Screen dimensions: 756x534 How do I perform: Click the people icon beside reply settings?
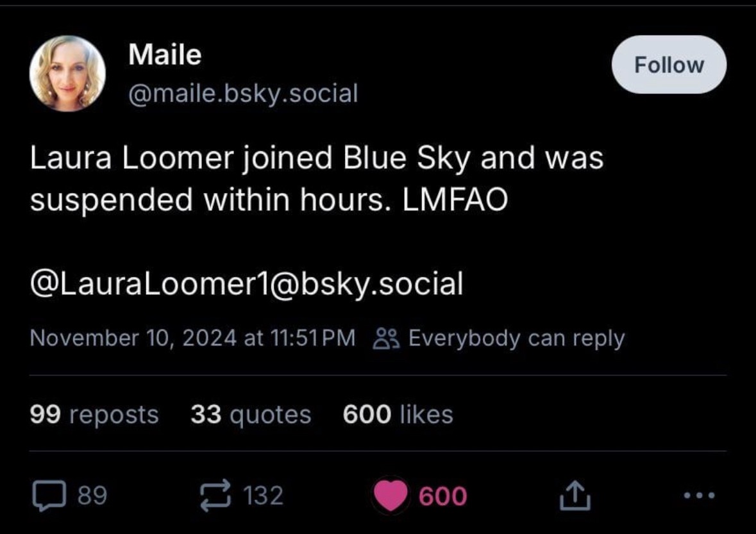pos(386,338)
